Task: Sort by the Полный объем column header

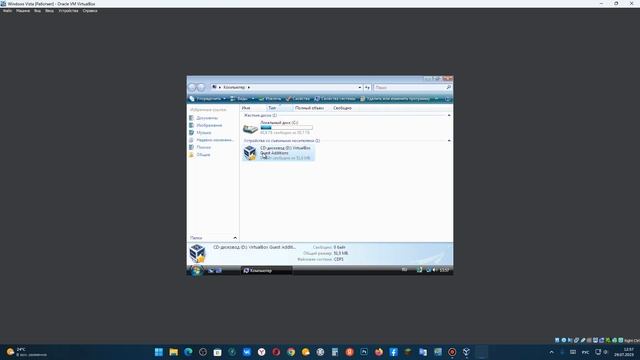Action: coord(309,108)
